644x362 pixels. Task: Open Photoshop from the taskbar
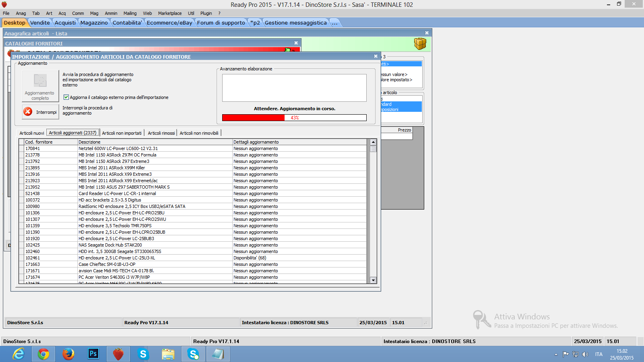click(93, 354)
